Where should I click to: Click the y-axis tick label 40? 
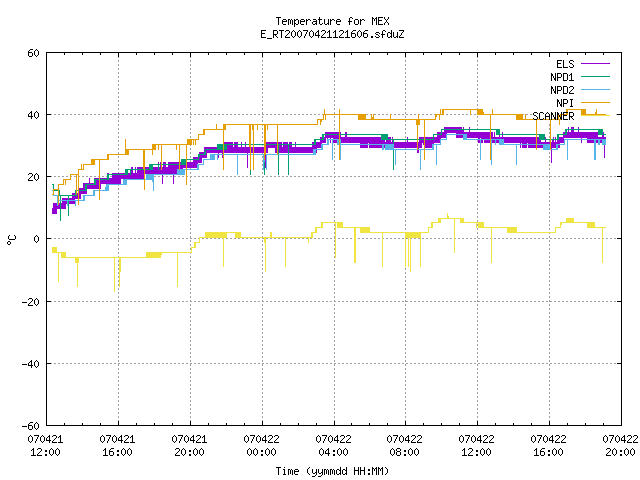click(33, 115)
